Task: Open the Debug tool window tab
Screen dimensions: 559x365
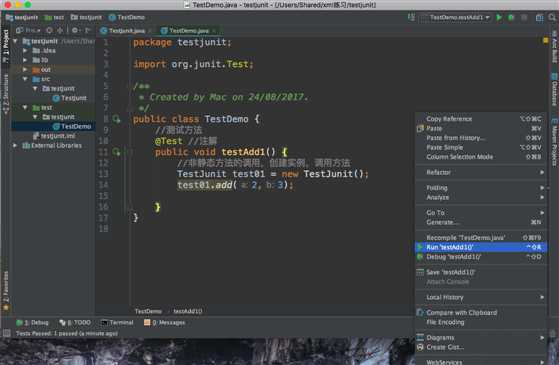Action: pyautogui.click(x=32, y=323)
